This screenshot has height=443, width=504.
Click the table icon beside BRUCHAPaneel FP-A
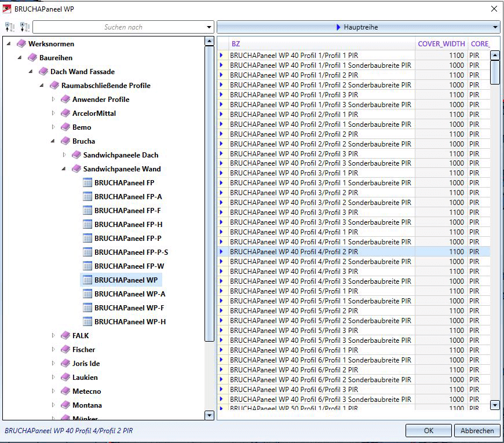click(x=87, y=197)
